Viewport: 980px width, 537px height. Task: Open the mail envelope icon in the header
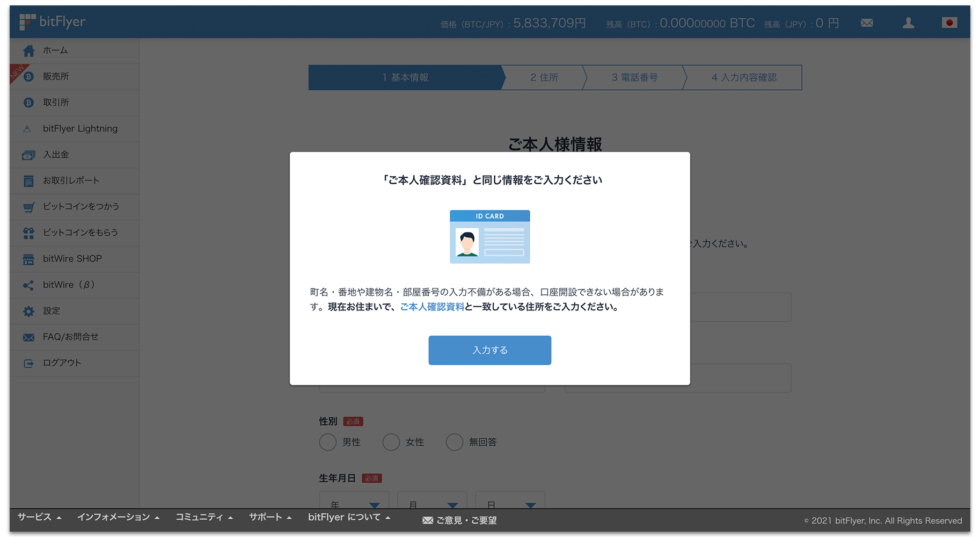click(x=866, y=23)
